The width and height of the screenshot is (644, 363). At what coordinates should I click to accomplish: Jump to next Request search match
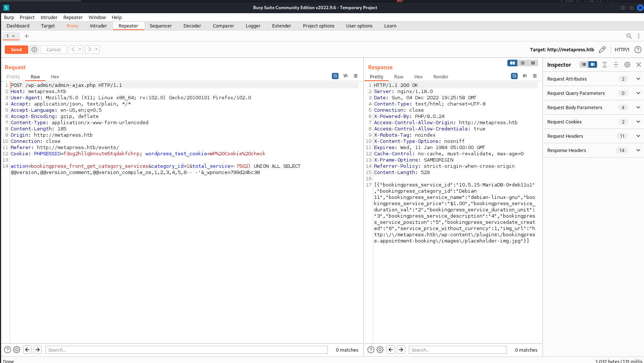(37, 350)
